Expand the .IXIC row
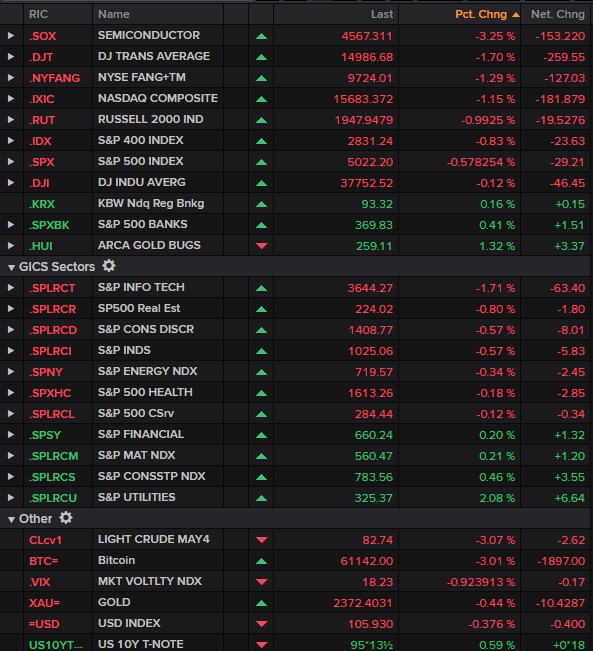Viewport: 593px width, 651px height. pos(11,98)
